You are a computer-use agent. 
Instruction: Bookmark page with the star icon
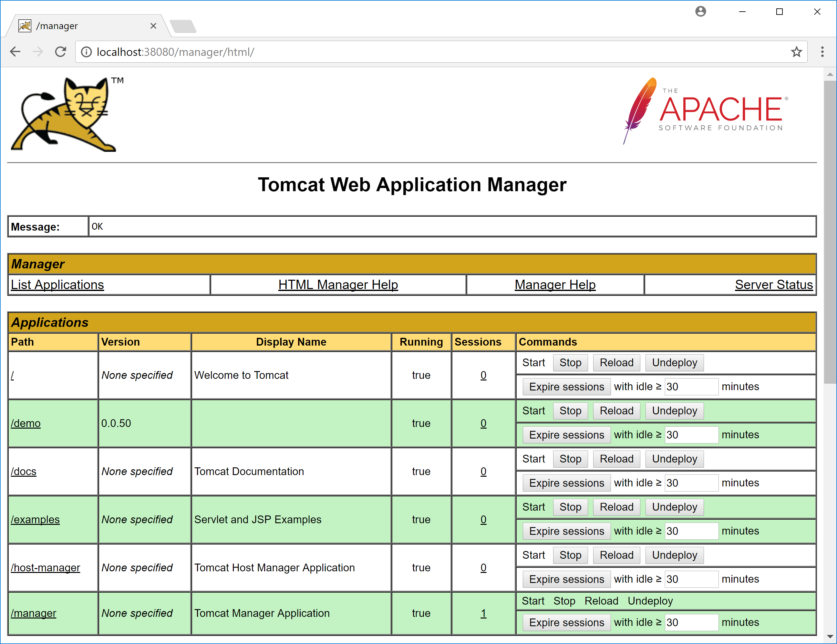(x=796, y=52)
